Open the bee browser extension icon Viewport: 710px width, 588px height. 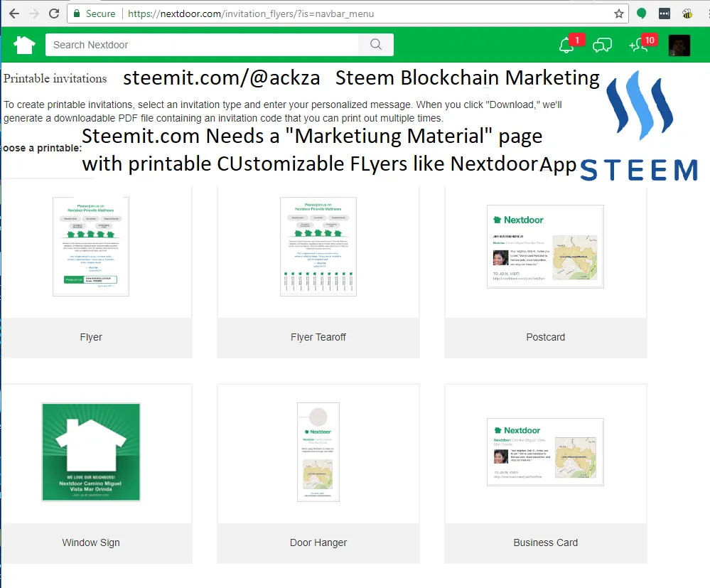coord(687,14)
